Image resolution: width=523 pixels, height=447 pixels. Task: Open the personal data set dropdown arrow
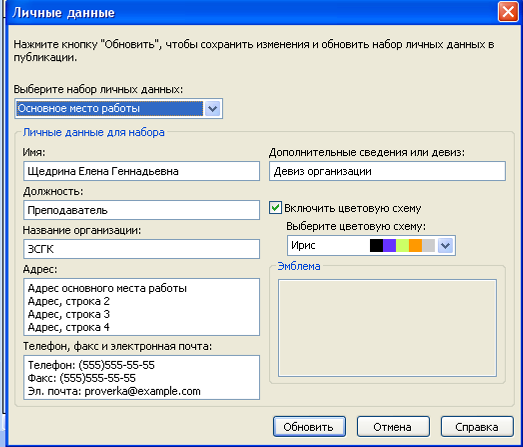click(x=212, y=108)
